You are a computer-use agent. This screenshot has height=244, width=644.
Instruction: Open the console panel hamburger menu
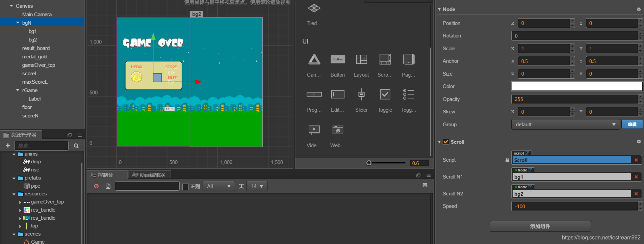[x=429, y=175]
